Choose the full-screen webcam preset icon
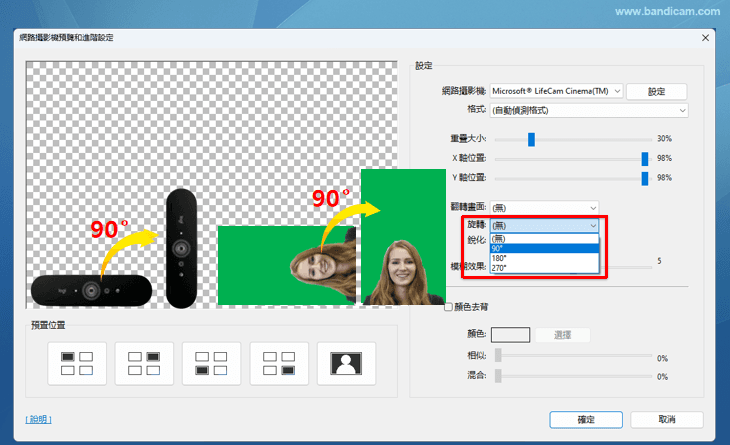 [x=346, y=363]
